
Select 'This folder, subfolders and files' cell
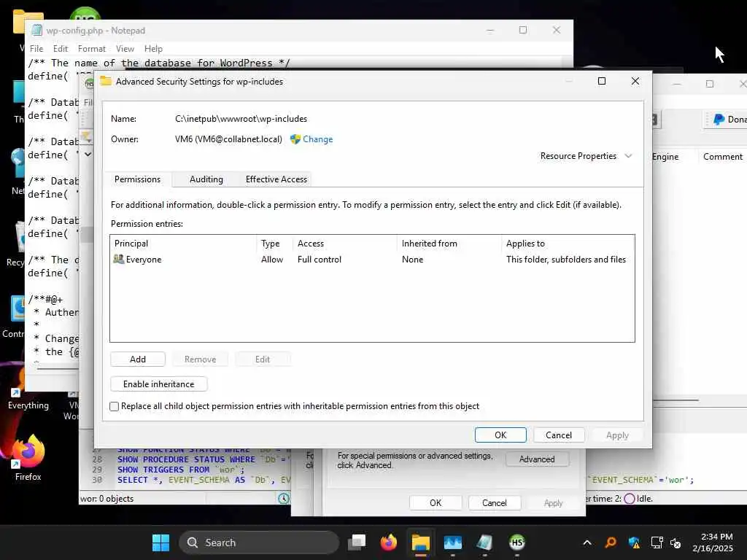pyautogui.click(x=566, y=260)
